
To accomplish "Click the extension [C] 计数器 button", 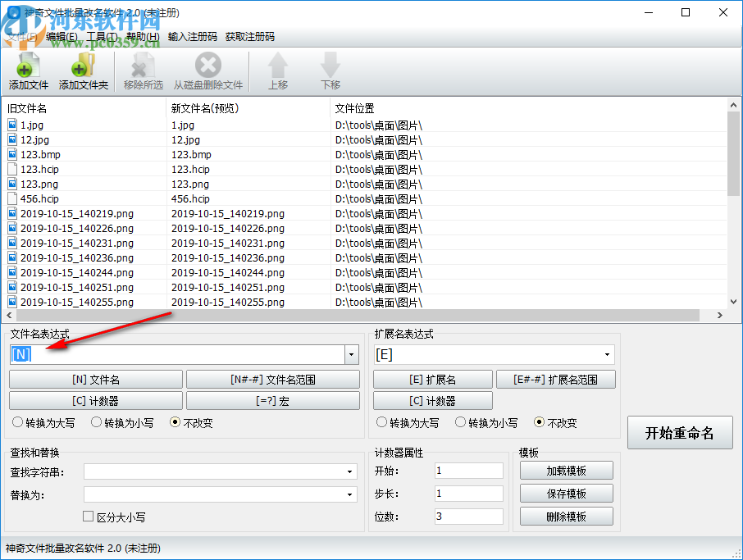I will coord(433,401).
